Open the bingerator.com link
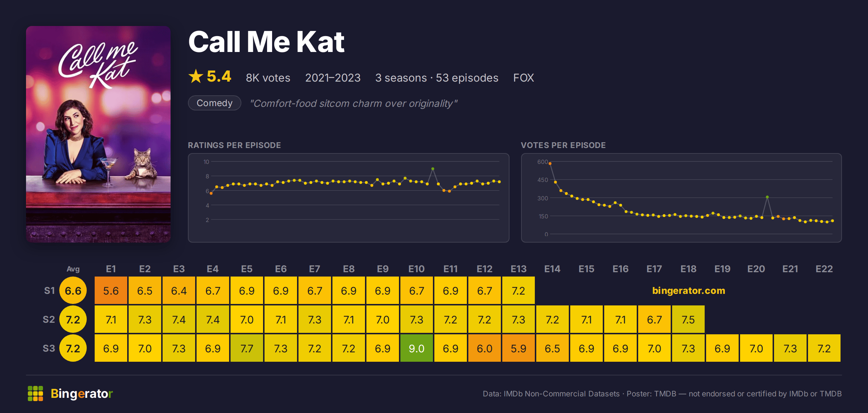 [x=688, y=291]
